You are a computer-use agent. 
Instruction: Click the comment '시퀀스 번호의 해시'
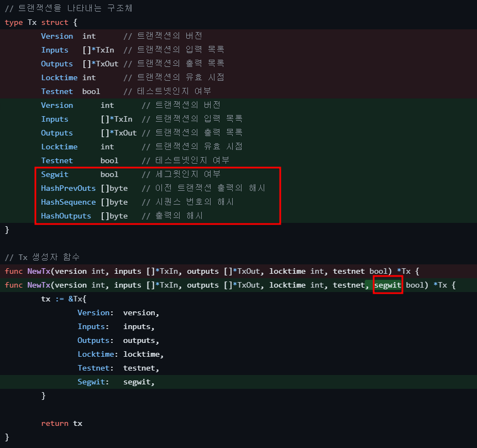click(195, 202)
